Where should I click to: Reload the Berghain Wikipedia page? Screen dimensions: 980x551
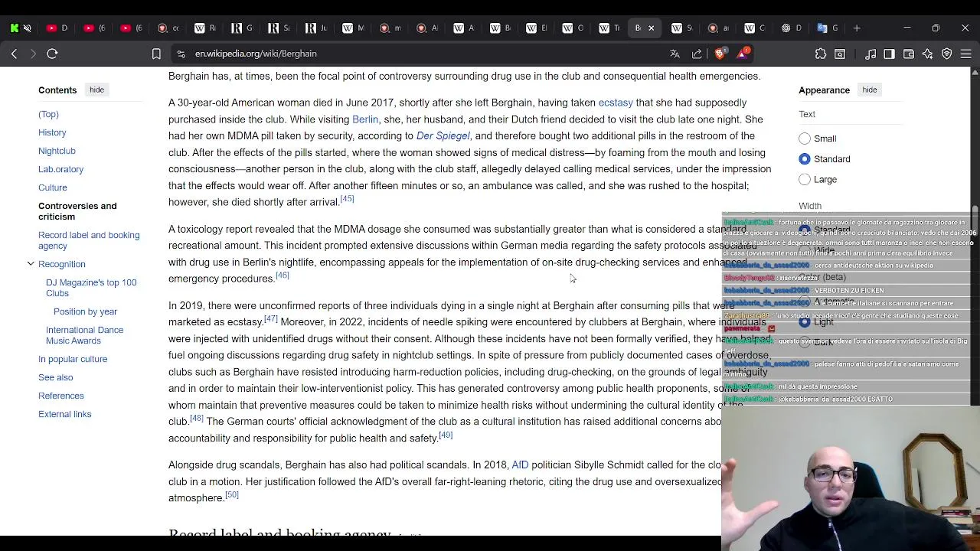pyautogui.click(x=52, y=54)
